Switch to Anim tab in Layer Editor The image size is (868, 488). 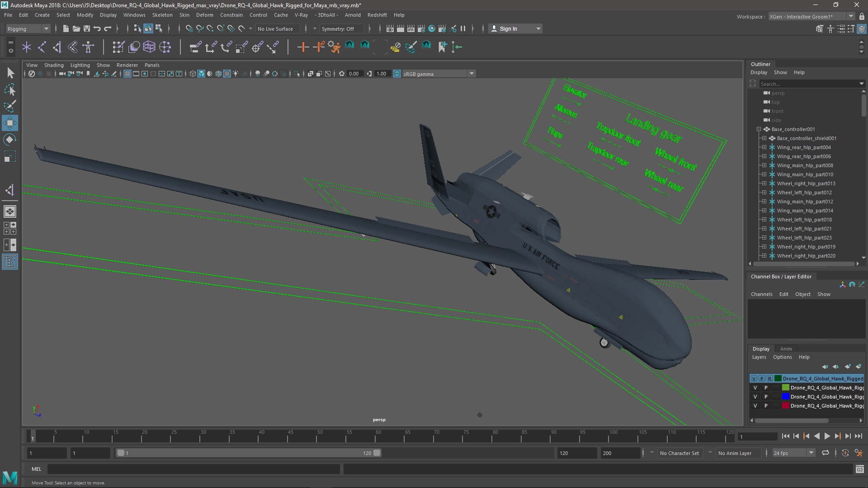(786, 349)
